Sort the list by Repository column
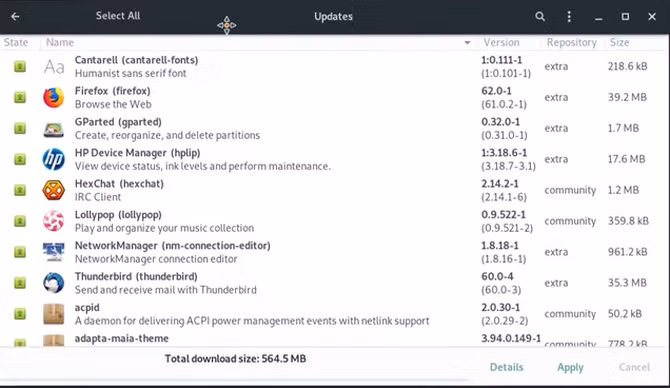Screen dimensions: 670x388 571,42
